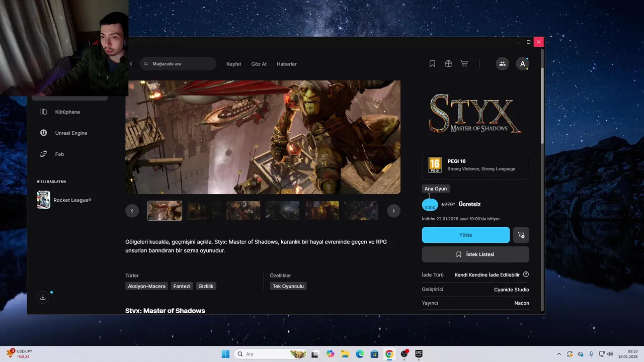Open OBS Studio from the taskbar
The height and width of the screenshot is (362, 644).
click(404, 354)
